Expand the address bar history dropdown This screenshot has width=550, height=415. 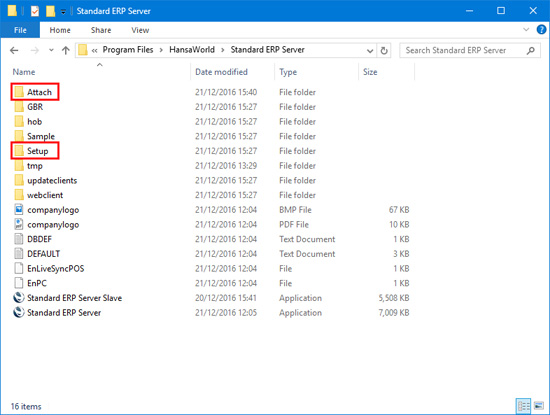coord(370,51)
